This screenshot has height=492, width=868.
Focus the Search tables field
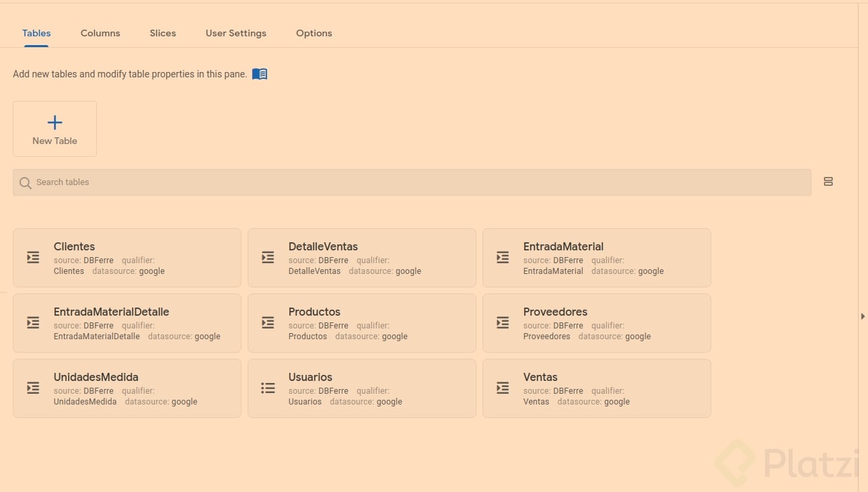click(x=417, y=182)
